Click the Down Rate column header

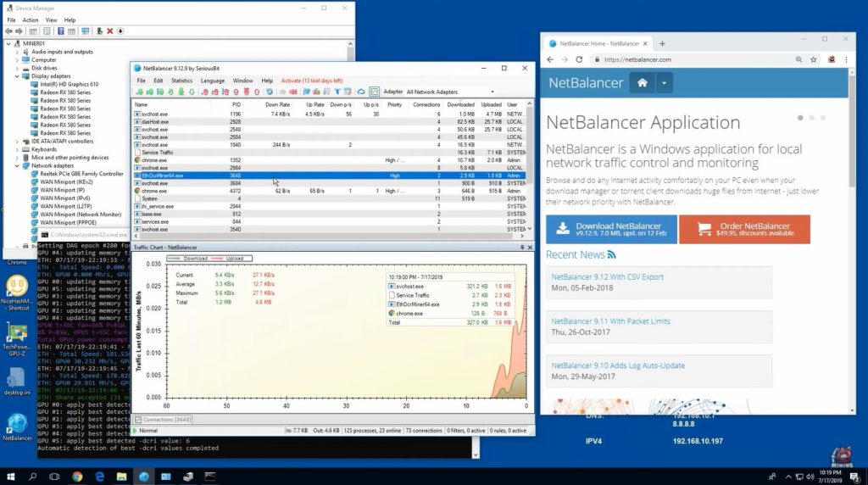pos(277,104)
